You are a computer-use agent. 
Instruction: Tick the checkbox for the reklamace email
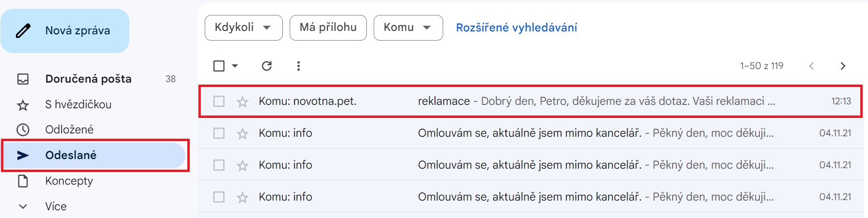[219, 101]
